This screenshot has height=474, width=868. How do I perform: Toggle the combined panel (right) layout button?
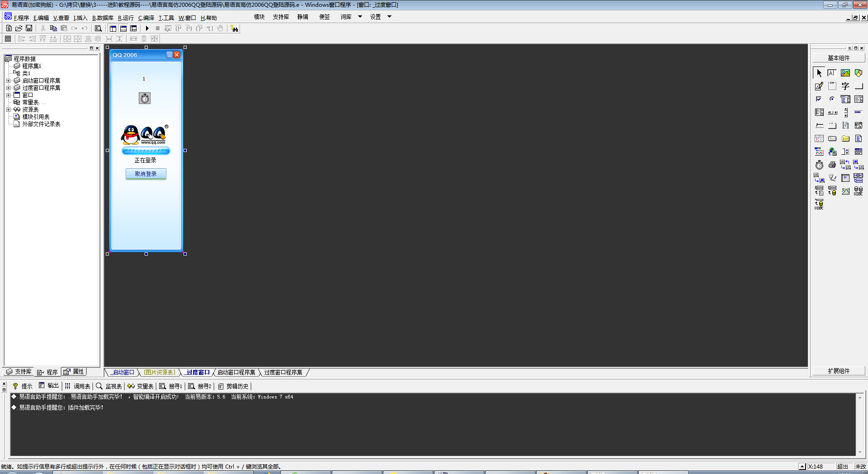(133, 28)
